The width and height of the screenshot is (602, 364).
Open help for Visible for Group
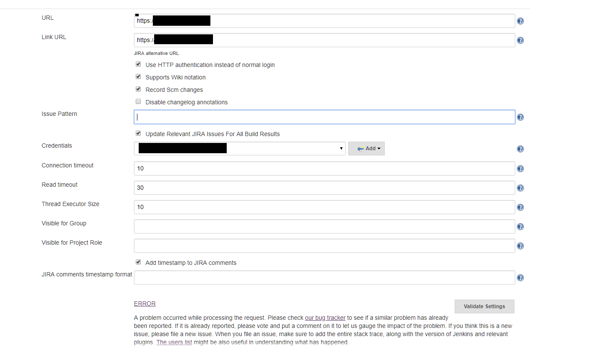pyautogui.click(x=520, y=227)
